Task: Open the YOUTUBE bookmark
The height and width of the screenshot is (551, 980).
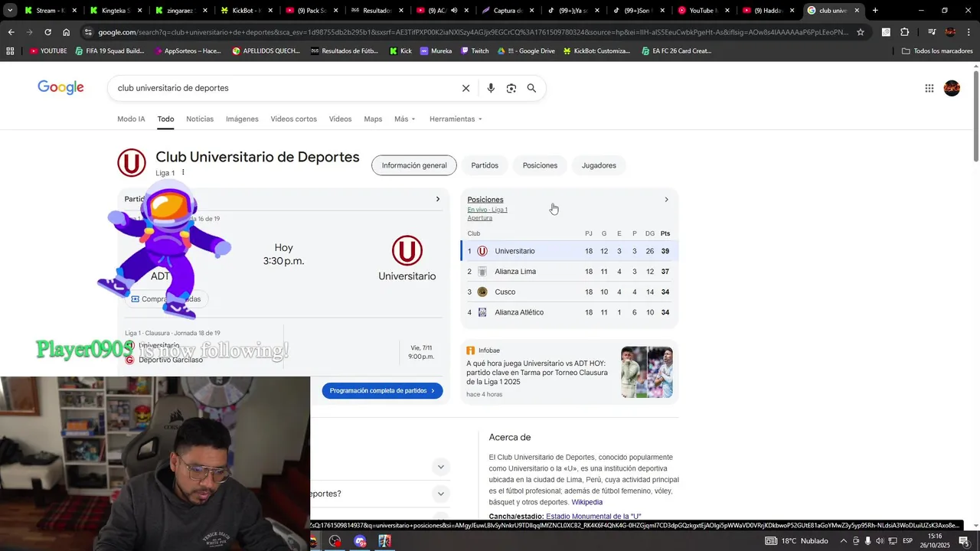Action: click(x=48, y=51)
